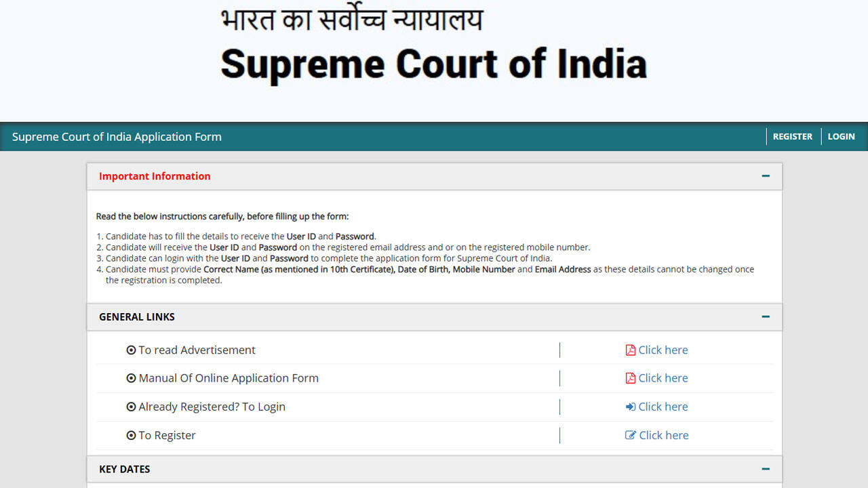Click the bullet icon before To read Advertisement
Screen dimensions: 868x488
pyautogui.click(x=131, y=350)
